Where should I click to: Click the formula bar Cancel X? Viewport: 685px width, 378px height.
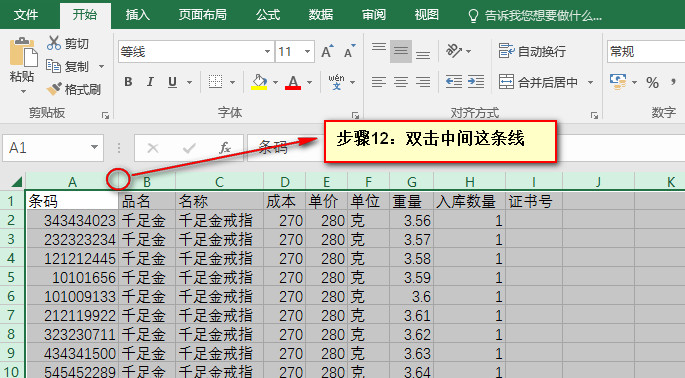coord(152,148)
